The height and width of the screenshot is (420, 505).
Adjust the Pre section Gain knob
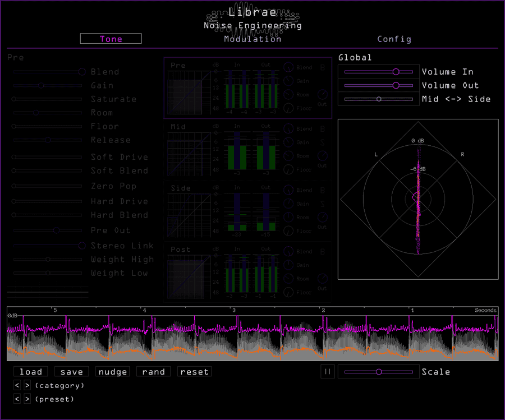288,81
